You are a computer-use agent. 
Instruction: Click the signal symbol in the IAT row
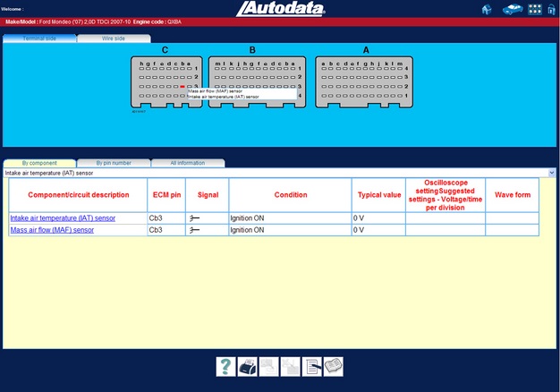pyautogui.click(x=194, y=218)
